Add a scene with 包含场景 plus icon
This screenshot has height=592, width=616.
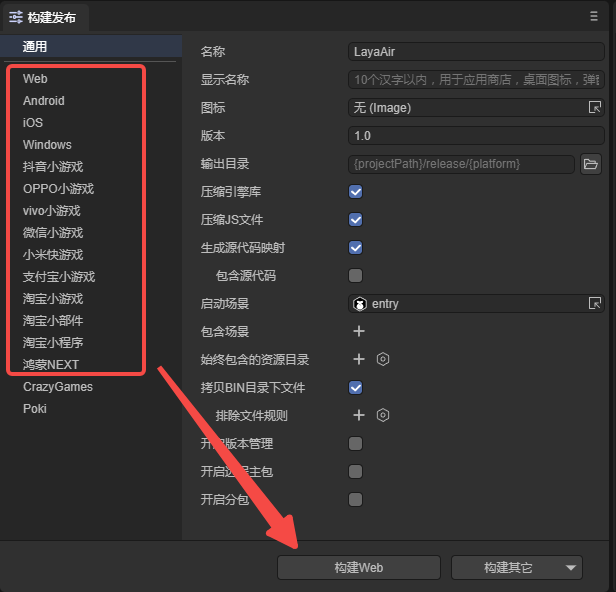(359, 331)
